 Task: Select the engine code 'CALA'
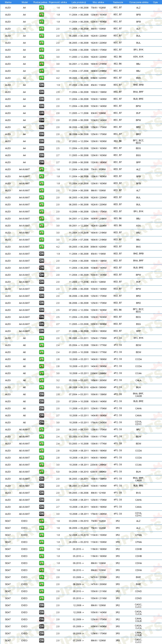click(138, 381)
